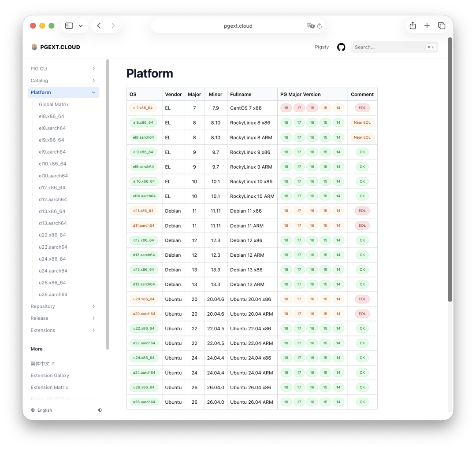The width and height of the screenshot is (476, 450).
Task: Click the PGEXT.CLOUD logo icon
Action: [x=34, y=47]
